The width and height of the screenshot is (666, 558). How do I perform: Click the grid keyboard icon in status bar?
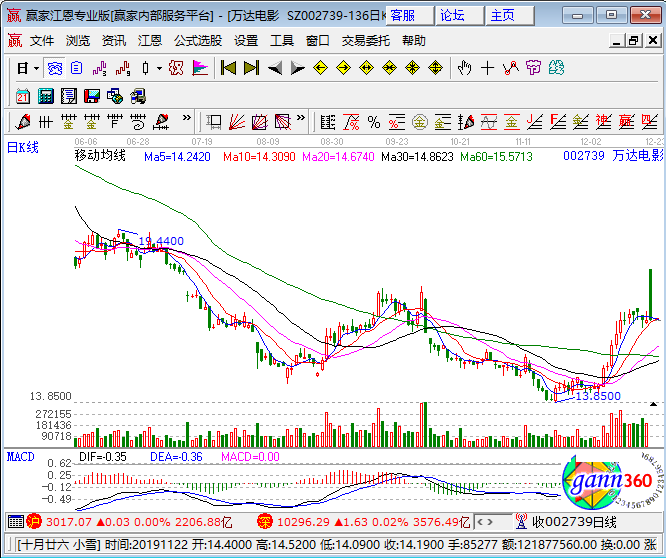coord(16,521)
